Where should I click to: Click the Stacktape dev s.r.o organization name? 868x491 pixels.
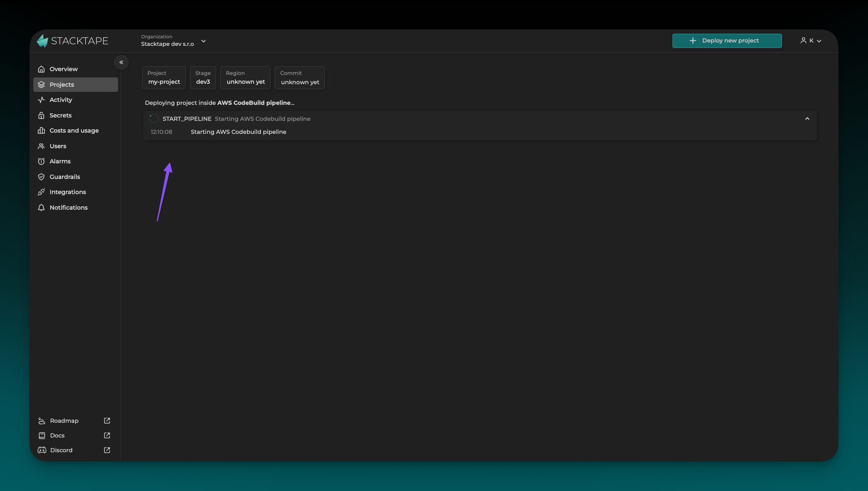(x=168, y=44)
